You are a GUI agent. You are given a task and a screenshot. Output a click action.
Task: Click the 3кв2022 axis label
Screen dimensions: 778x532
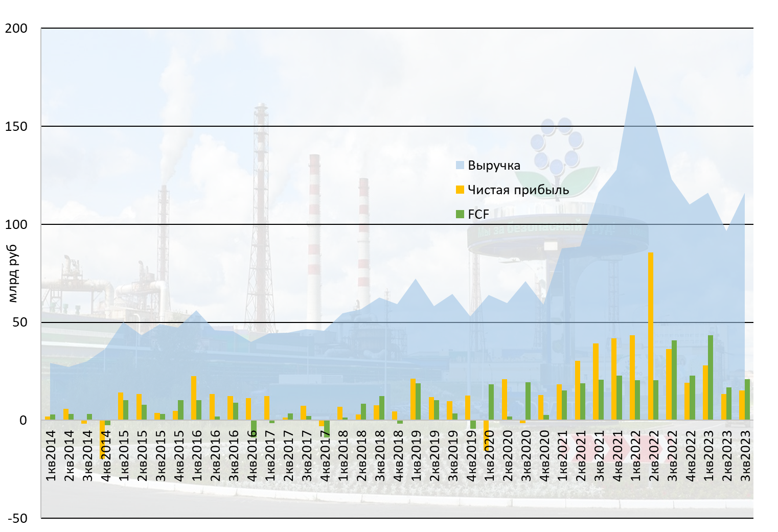coord(672,455)
